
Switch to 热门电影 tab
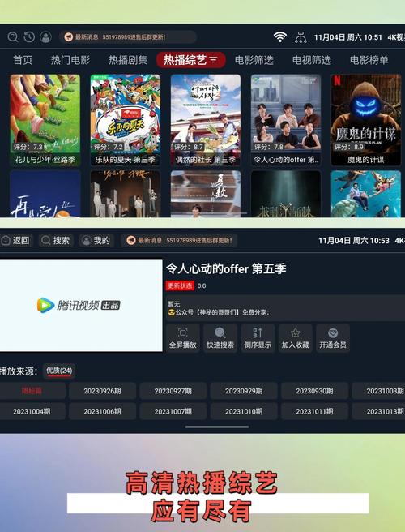coord(70,60)
